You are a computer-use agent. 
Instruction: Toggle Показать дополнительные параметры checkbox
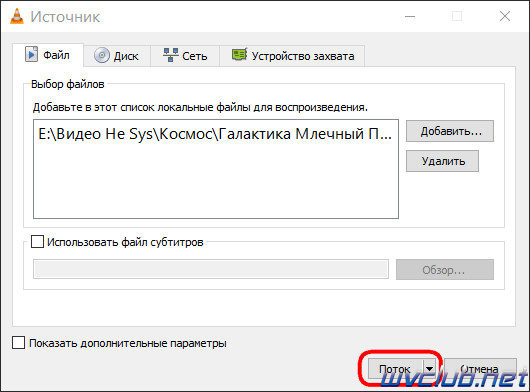coord(18,343)
